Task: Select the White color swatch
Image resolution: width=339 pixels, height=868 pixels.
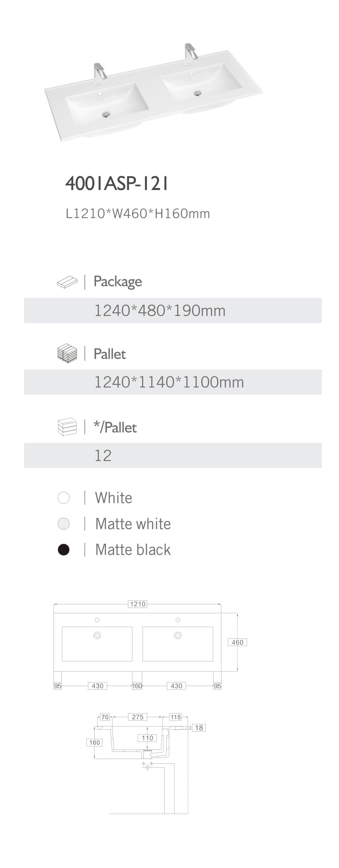Action: click(x=64, y=497)
